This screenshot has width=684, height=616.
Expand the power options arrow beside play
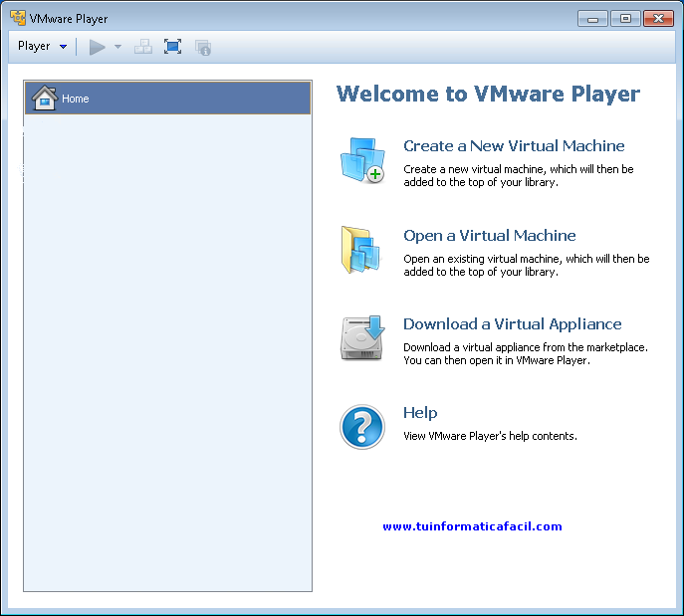(117, 47)
